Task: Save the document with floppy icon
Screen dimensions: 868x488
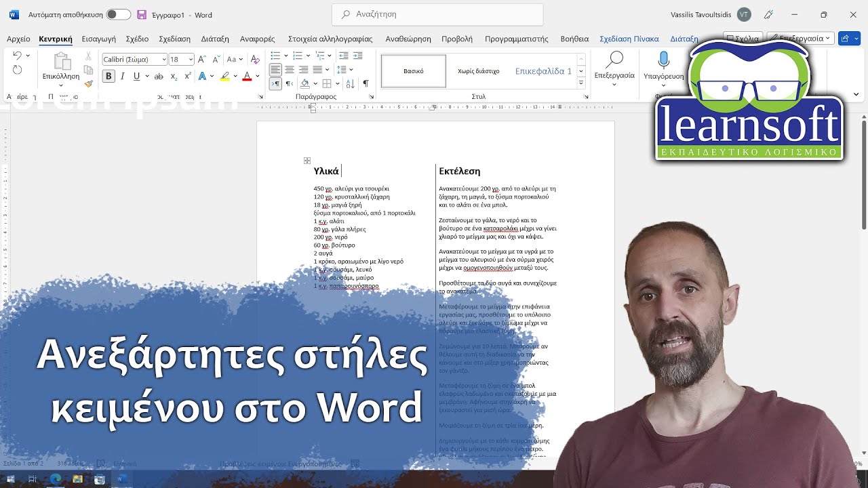Action: coord(142,15)
